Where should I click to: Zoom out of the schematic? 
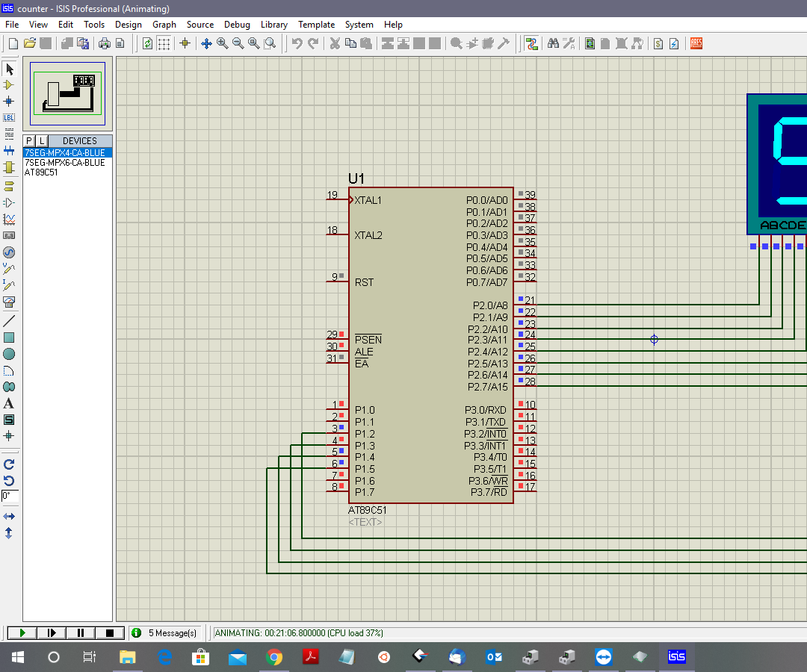[x=238, y=44]
